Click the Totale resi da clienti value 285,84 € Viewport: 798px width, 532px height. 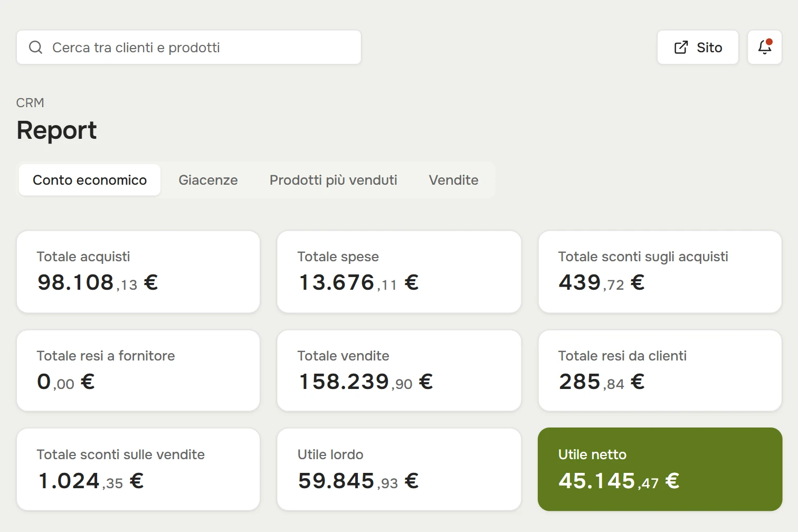click(602, 382)
